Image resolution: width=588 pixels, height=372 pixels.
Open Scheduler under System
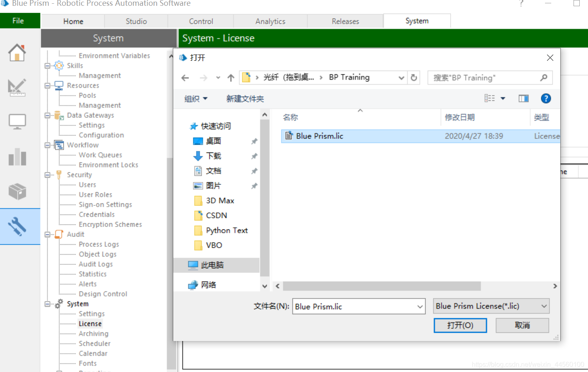click(x=95, y=343)
